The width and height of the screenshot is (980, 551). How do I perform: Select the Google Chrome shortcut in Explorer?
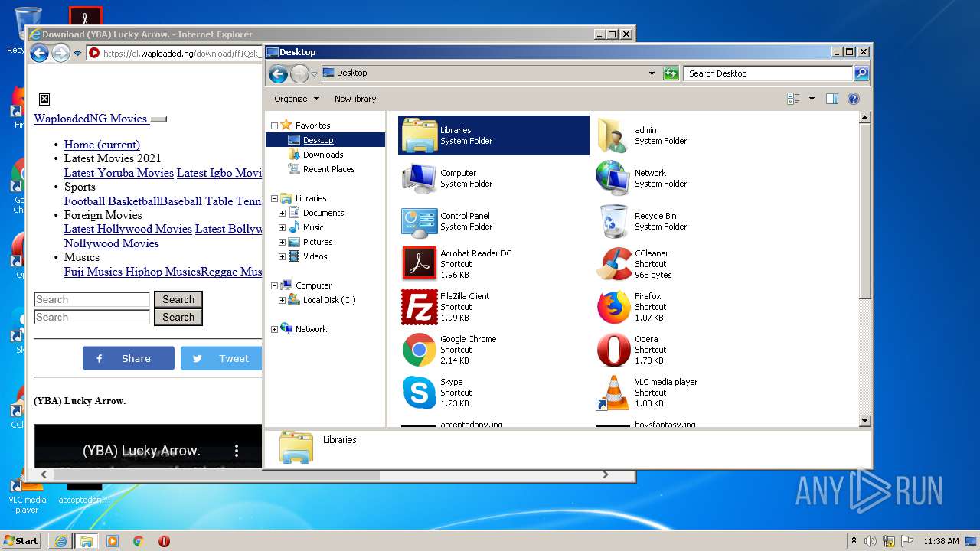pyautogui.click(x=419, y=350)
